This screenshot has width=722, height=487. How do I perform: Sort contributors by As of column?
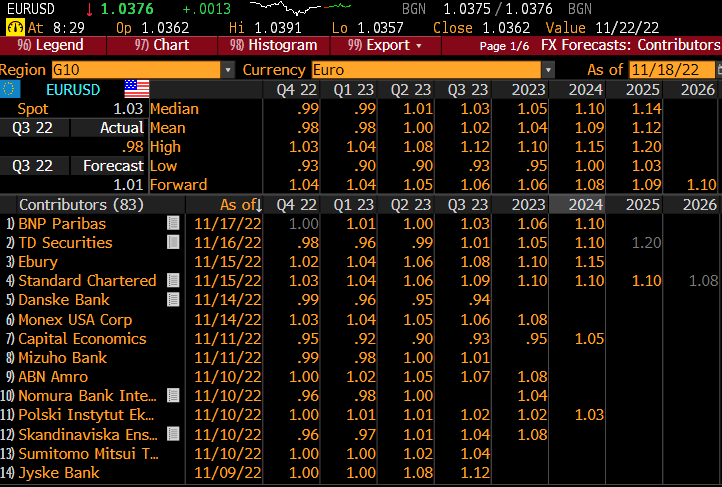240,204
